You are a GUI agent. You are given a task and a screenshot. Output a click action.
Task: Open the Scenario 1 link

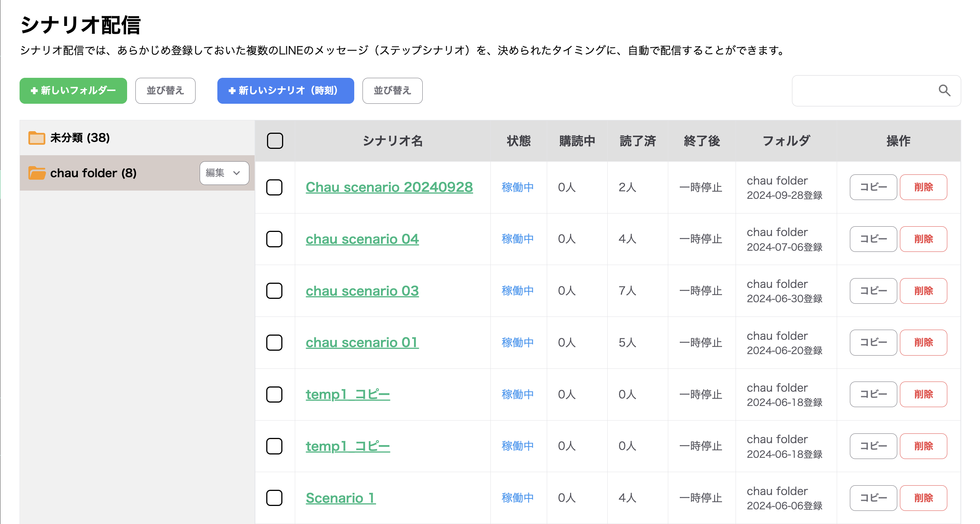340,498
